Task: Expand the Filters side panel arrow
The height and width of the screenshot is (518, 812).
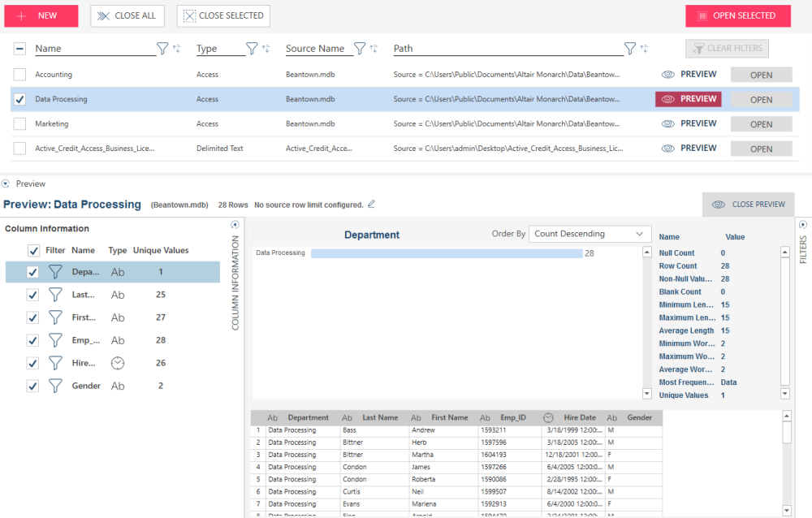Action: 802,225
